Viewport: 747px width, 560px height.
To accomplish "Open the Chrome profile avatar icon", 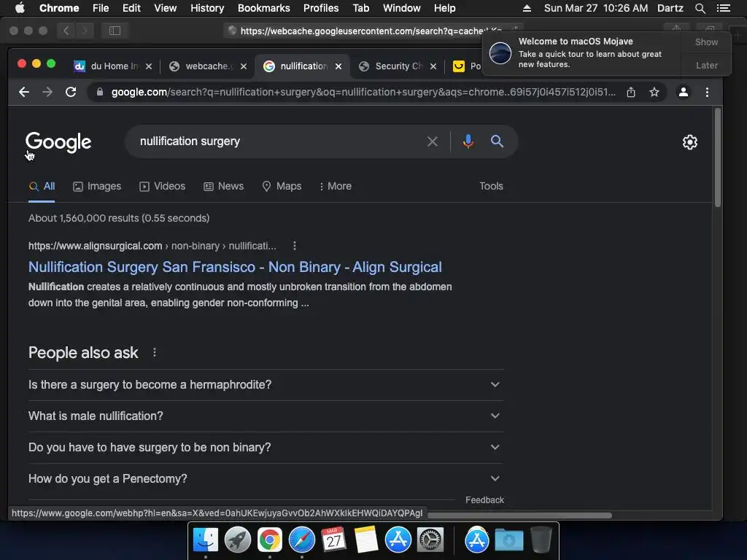I will [683, 92].
